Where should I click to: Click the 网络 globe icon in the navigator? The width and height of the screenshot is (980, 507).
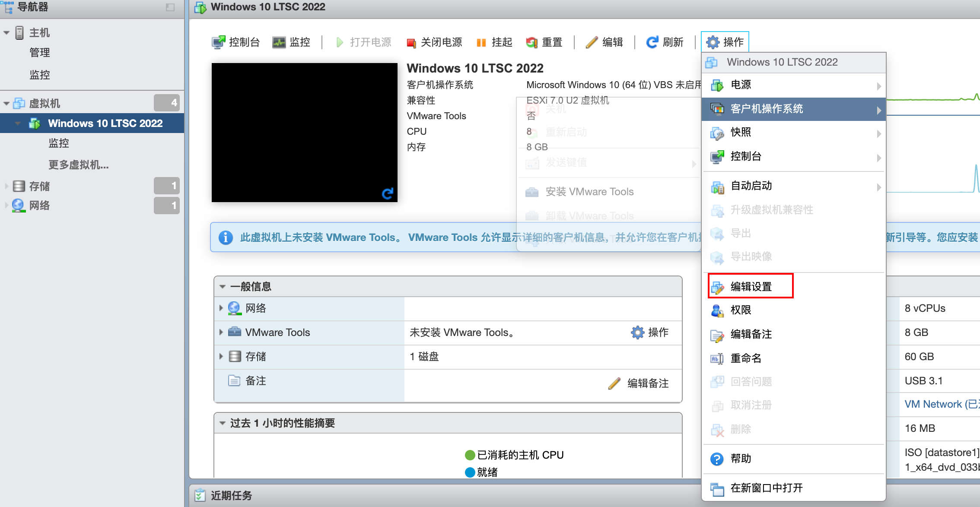[19, 206]
